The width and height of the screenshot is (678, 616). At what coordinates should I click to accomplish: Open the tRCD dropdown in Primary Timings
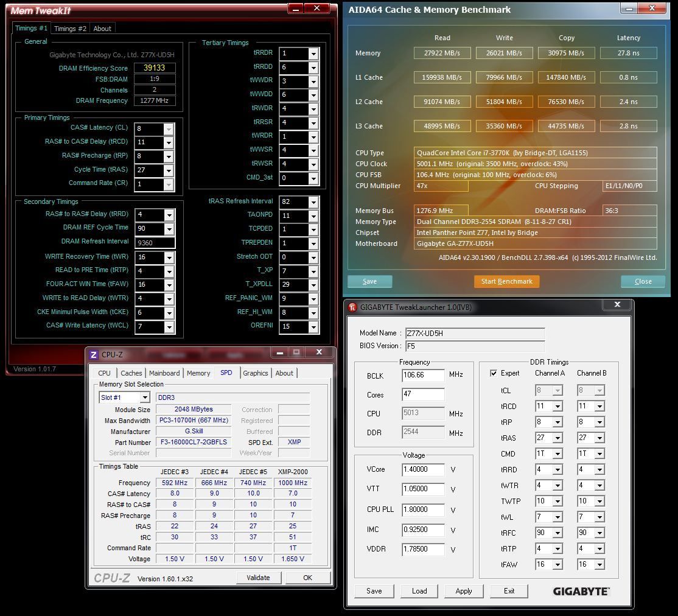click(x=169, y=142)
